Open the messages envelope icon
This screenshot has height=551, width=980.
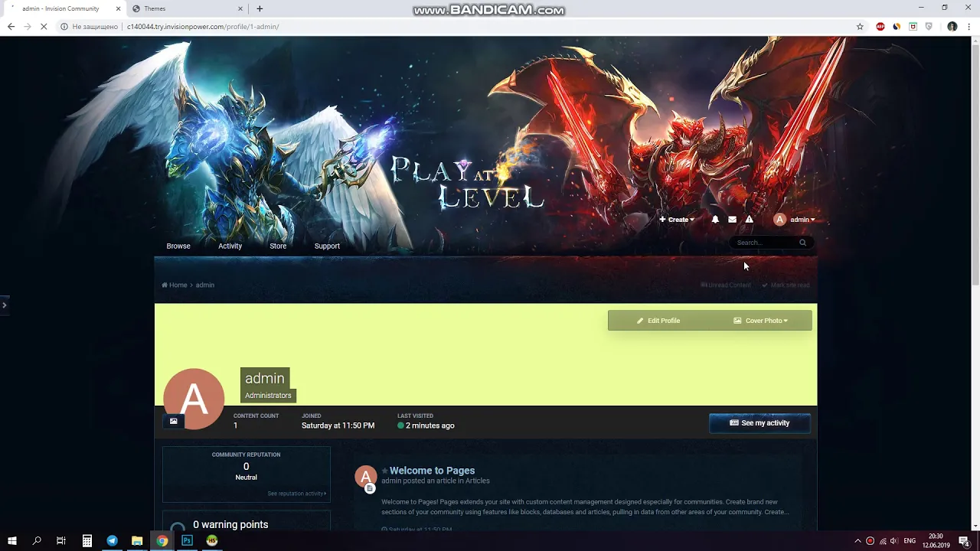click(x=732, y=220)
